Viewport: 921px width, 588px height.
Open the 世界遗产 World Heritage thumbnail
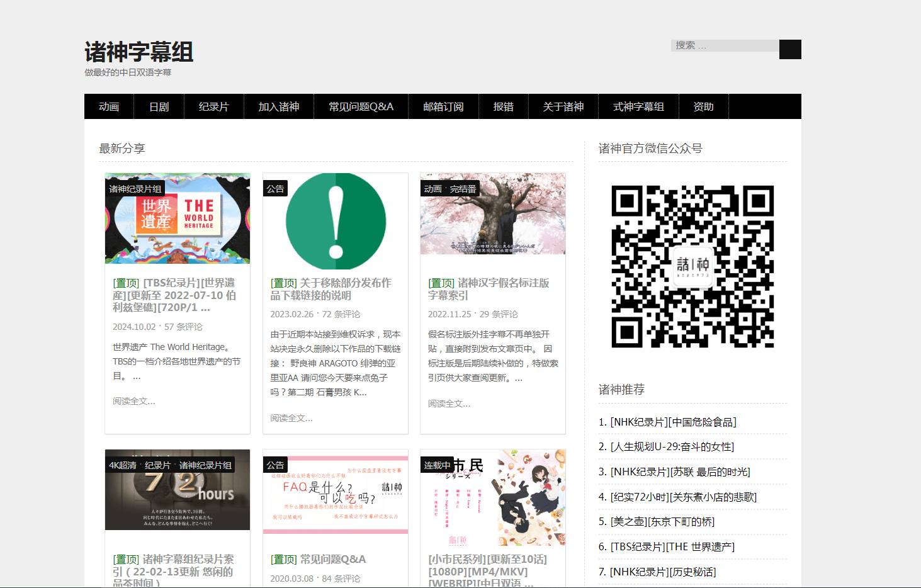(x=178, y=218)
